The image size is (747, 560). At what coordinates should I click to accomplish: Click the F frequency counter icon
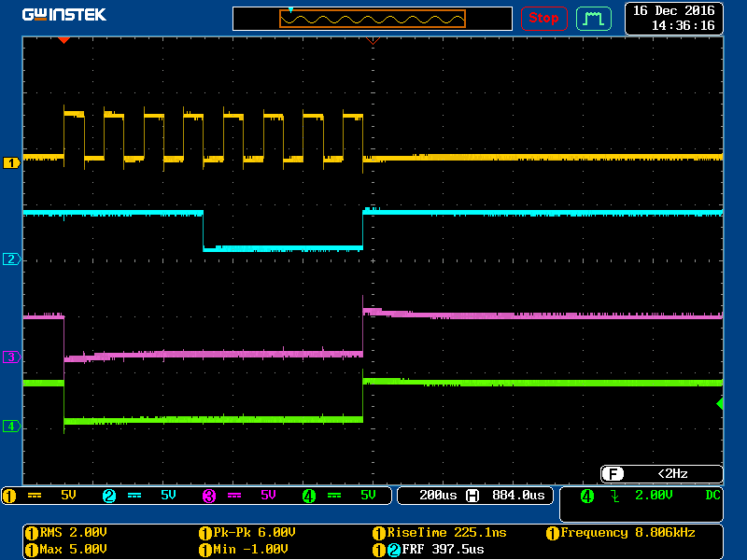[613, 474]
